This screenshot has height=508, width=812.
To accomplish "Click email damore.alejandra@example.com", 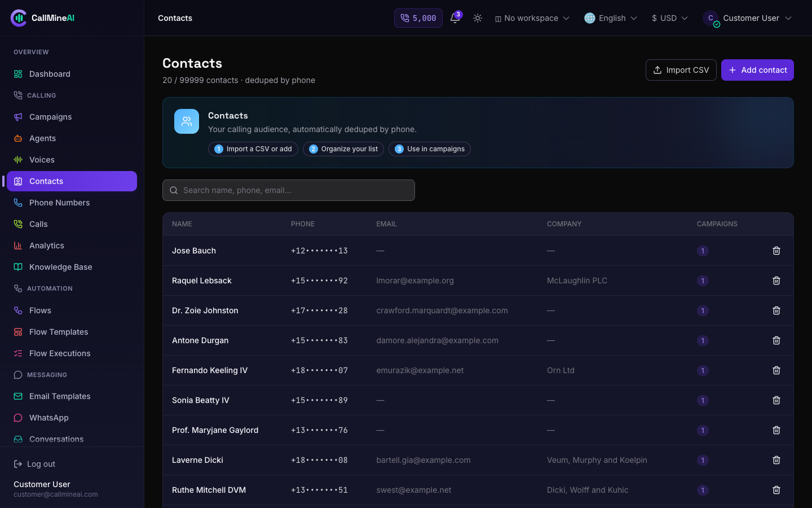I will click(438, 340).
